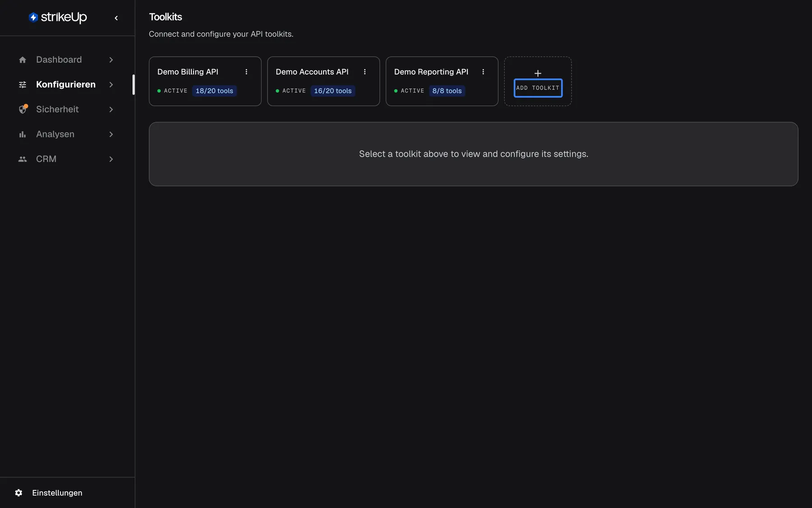Open the CRM menu item
The width and height of the screenshot is (812, 508).
tap(67, 159)
